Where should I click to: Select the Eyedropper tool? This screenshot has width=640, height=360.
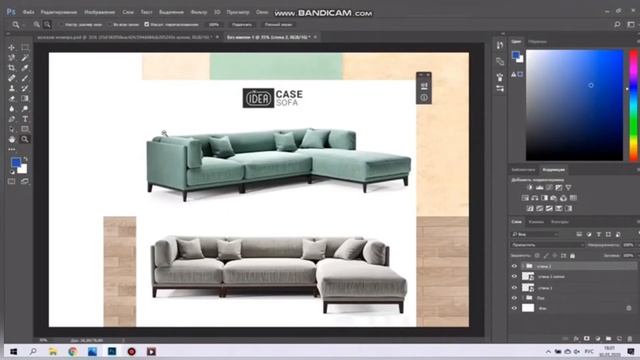coord(25,68)
